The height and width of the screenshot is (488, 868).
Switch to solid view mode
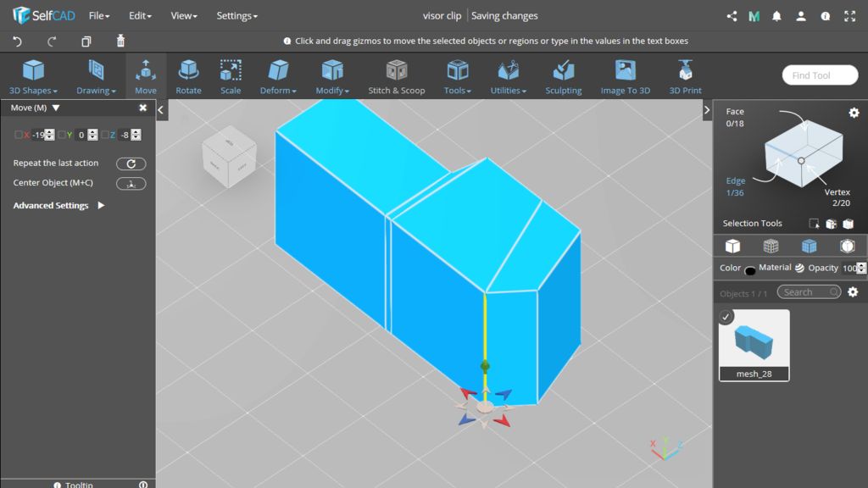pos(732,246)
